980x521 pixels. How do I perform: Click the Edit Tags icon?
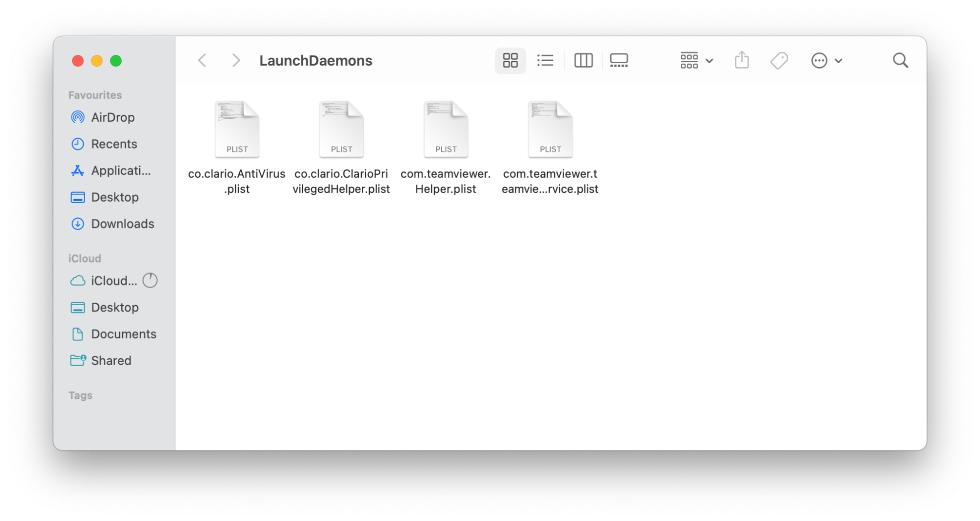click(779, 60)
